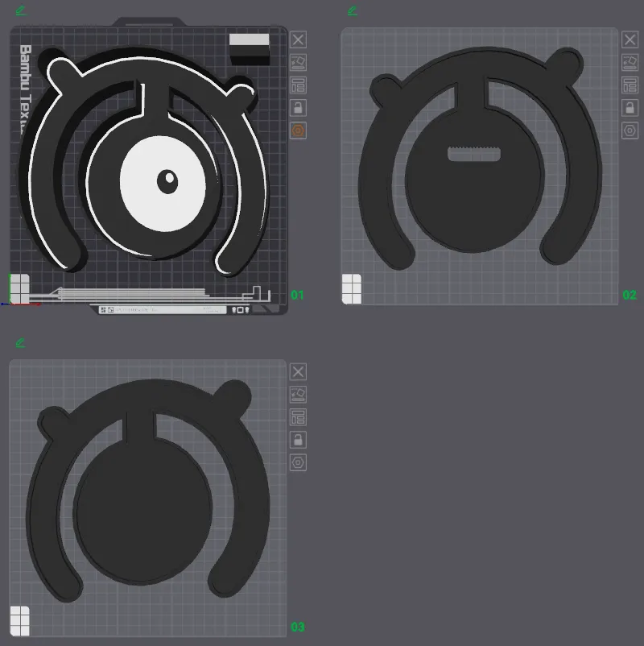Edit plate 02 name with pencil icon
Image resolution: width=644 pixels, height=646 pixels.
pyautogui.click(x=352, y=10)
